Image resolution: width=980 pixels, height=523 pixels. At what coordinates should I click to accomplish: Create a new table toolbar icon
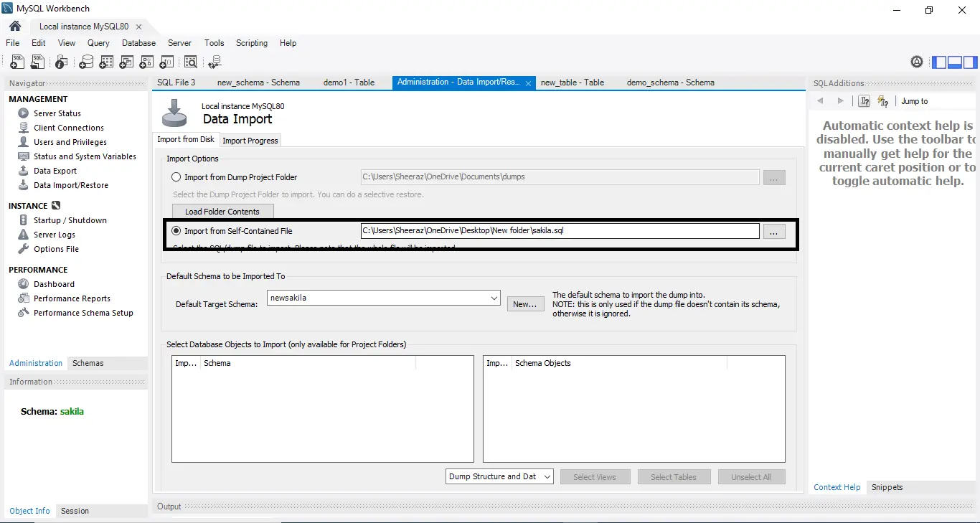tap(106, 62)
